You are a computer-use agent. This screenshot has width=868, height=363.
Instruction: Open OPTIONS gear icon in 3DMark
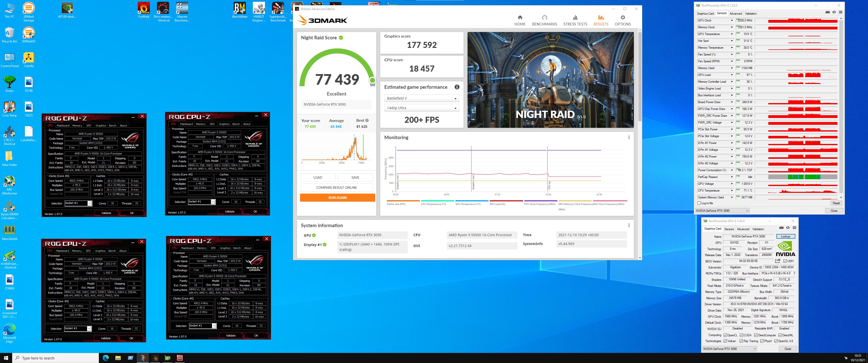point(622,17)
